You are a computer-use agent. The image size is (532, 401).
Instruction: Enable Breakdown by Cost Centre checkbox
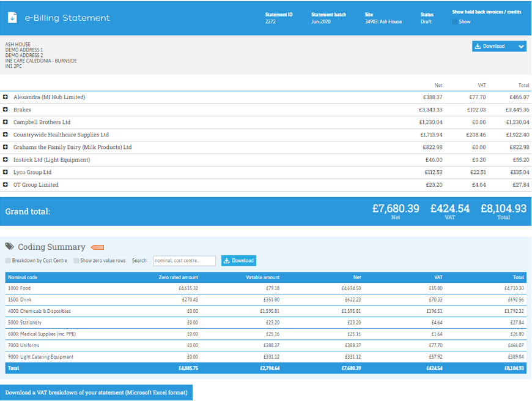[x=8, y=260]
